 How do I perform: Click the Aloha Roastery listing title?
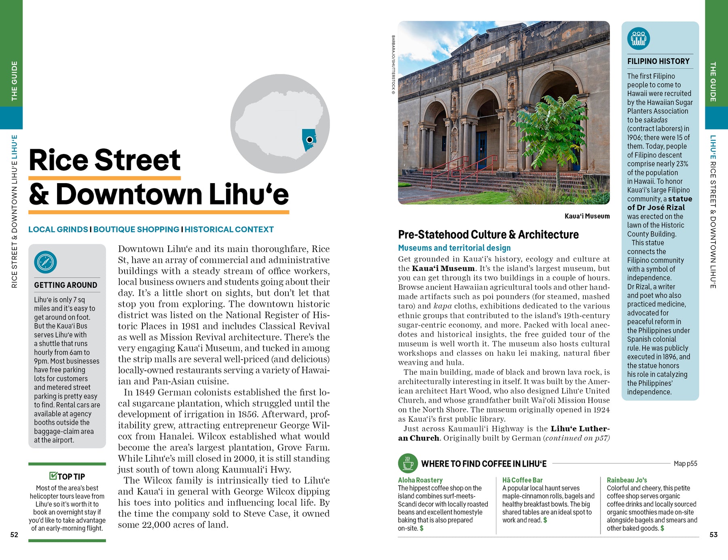tap(420, 480)
